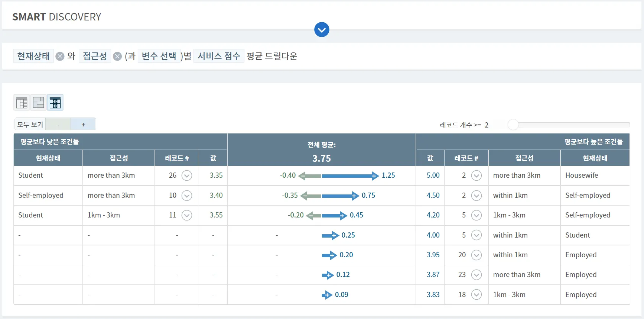Click the blue circular chevron-down icon
Screen dimensions: 644x319
tap(322, 30)
